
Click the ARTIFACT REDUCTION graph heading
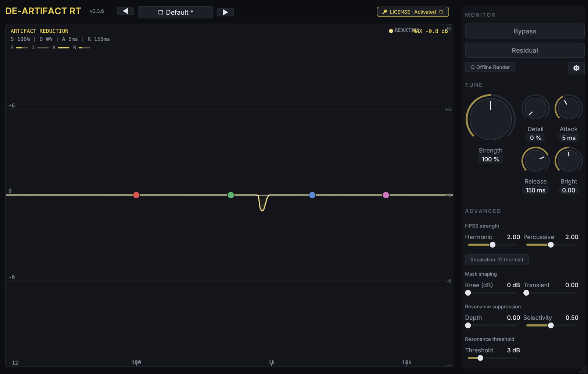point(39,31)
